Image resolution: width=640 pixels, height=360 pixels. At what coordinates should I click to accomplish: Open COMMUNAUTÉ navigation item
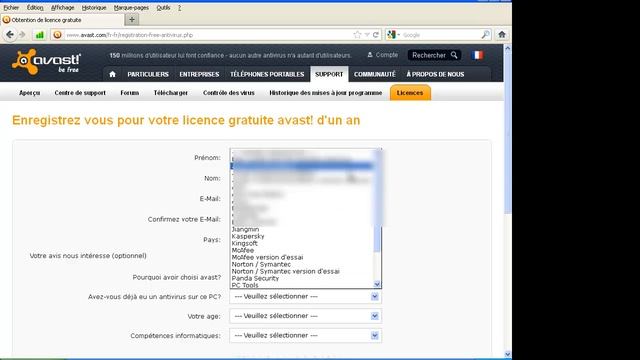(375, 74)
